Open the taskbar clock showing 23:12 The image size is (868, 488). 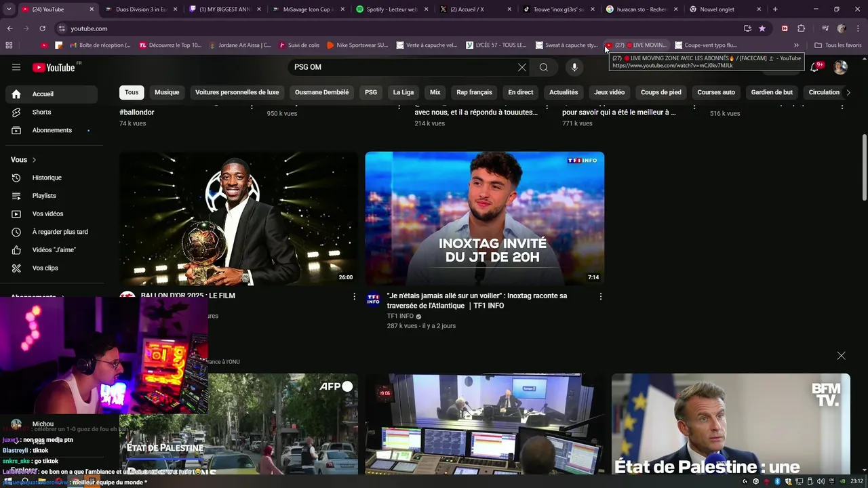pos(856,481)
